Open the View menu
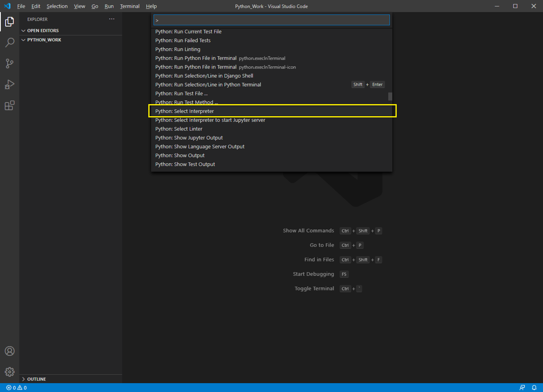 pos(80,6)
